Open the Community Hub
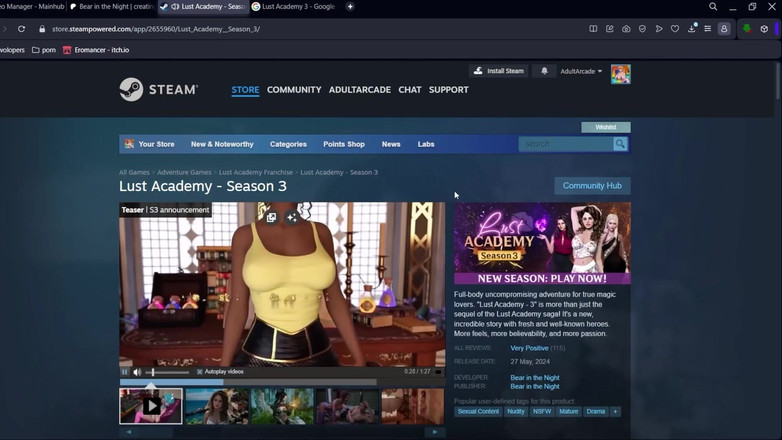 click(x=592, y=186)
